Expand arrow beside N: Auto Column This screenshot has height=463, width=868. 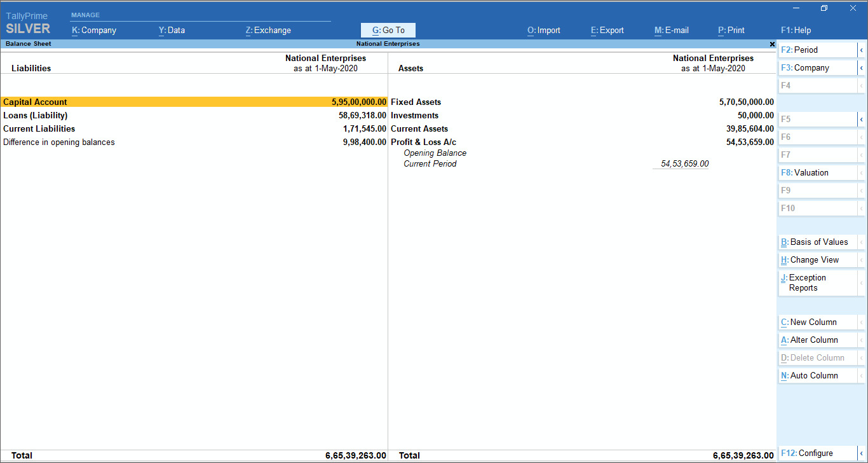click(x=862, y=375)
